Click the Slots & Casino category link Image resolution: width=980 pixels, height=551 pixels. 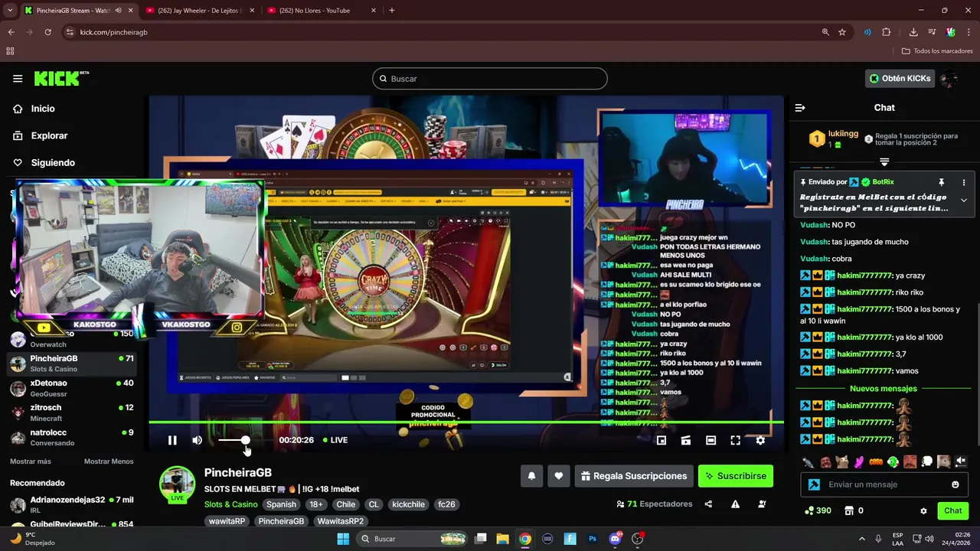[x=230, y=504]
